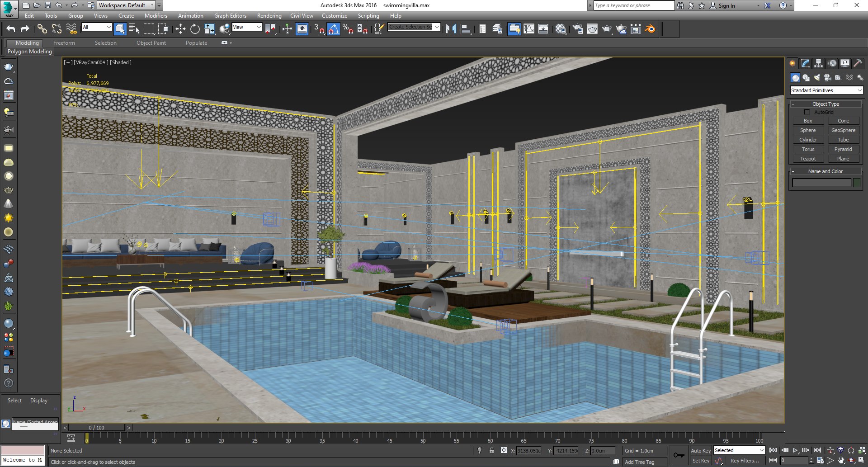
Task: Click the orange Blender-logo toolbar icon
Action: (x=650, y=29)
